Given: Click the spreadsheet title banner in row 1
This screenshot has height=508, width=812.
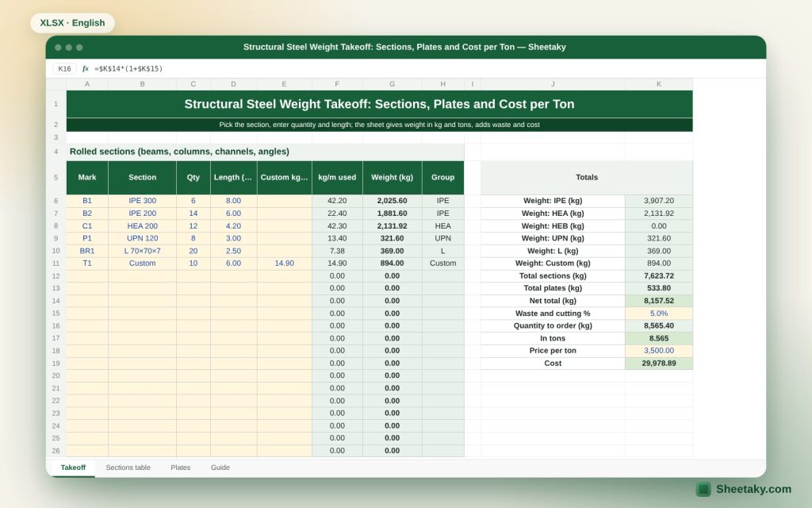Looking at the screenshot, I should [380, 104].
